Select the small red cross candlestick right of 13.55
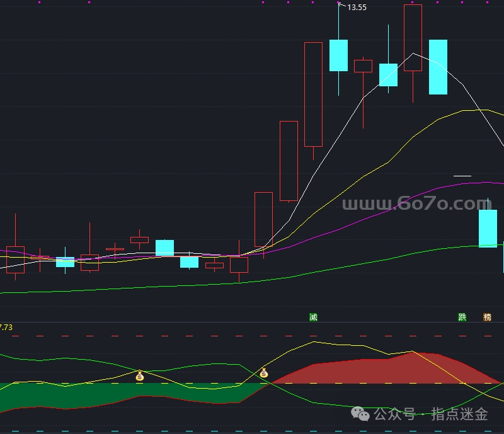The width and height of the screenshot is (504, 434). [x=363, y=66]
